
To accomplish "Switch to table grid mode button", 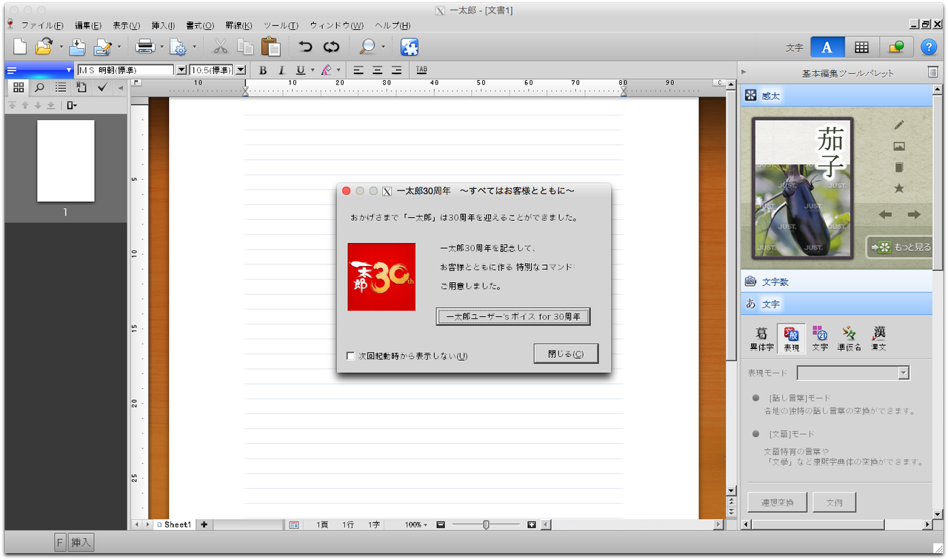I will [x=861, y=47].
